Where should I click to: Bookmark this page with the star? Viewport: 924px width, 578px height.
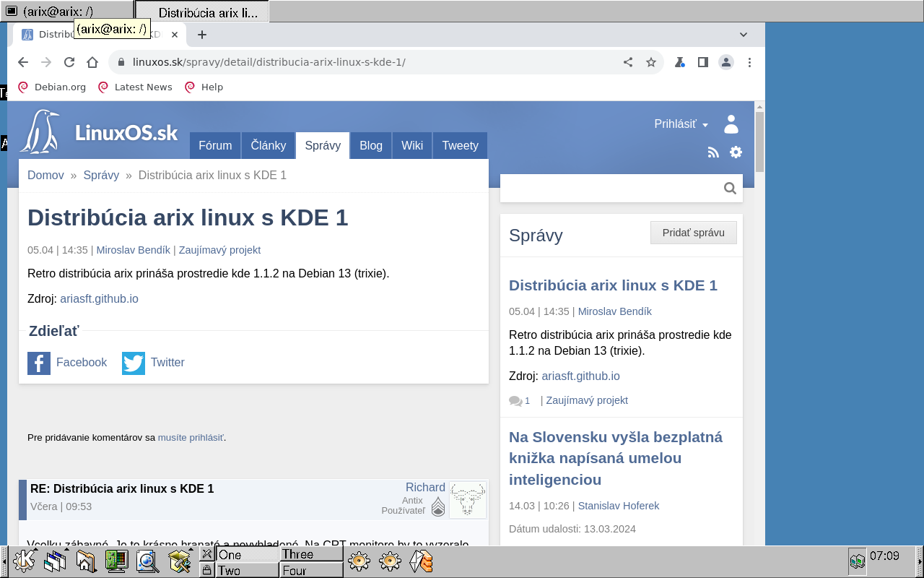tap(651, 62)
